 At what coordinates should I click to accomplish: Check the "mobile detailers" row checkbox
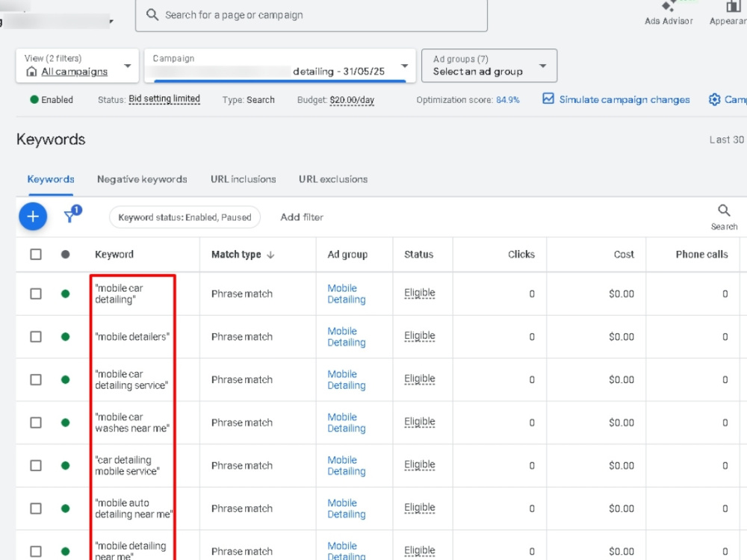tap(36, 337)
